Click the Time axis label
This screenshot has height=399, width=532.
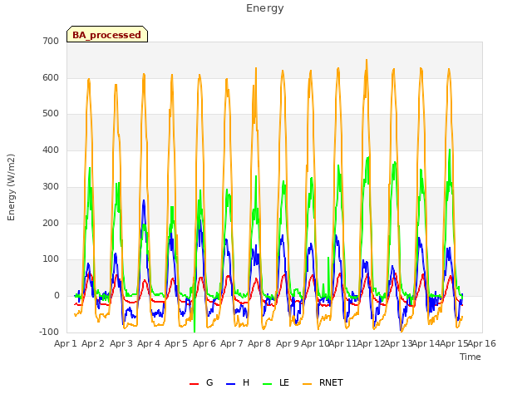point(470,357)
